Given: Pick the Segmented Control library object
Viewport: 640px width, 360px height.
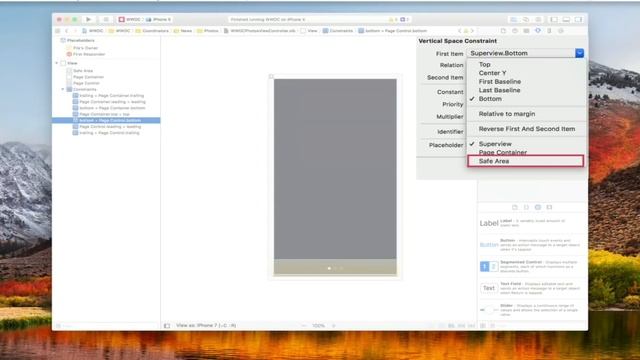Looking at the screenshot, I should point(532,267).
